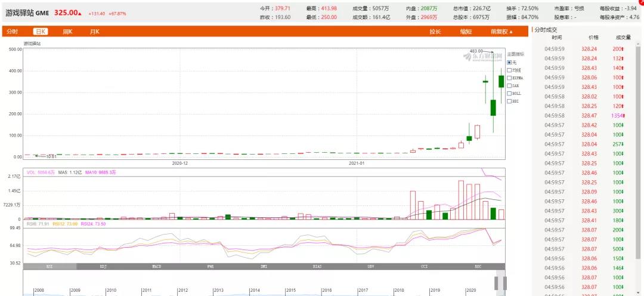Image resolution: width=644 pixels, height=296 pixels.
Task: Click the 分时成交 panel heading
Action: 546,30
